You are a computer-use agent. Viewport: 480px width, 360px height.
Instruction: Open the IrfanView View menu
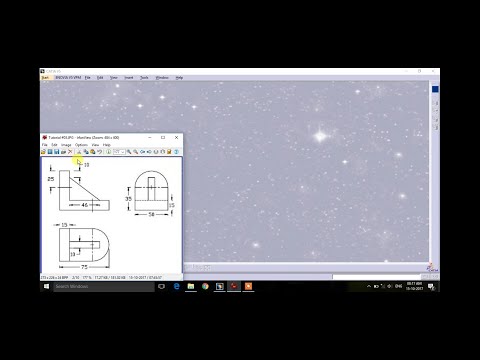click(95, 145)
